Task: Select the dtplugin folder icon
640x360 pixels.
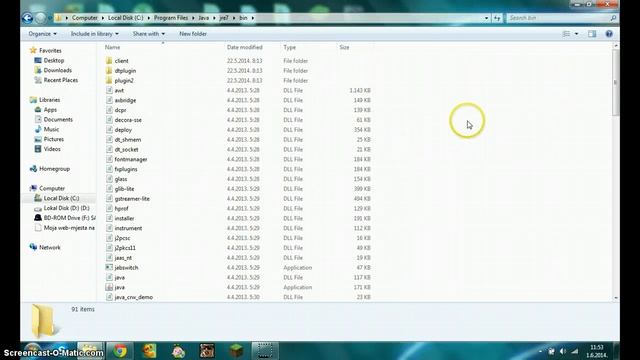Action: [x=109, y=71]
